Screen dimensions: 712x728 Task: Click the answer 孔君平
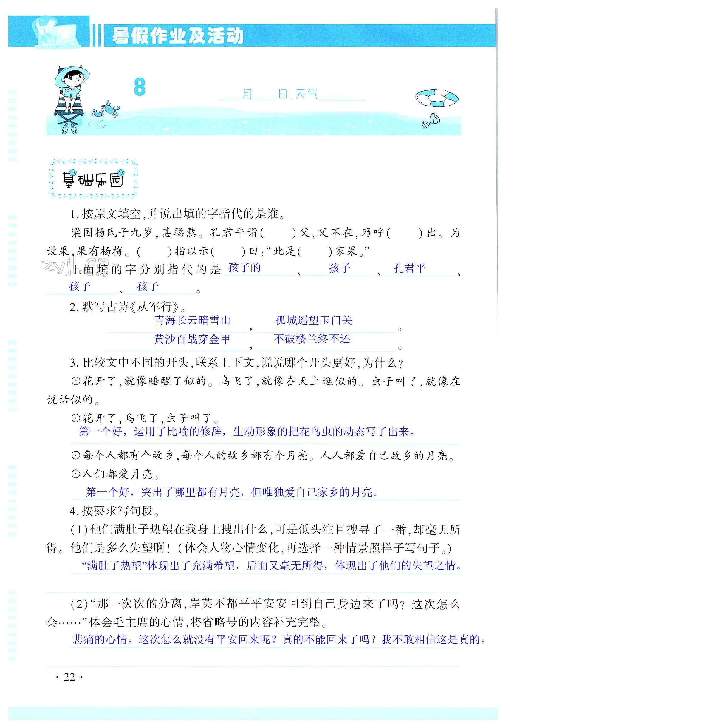tap(409, 268)
